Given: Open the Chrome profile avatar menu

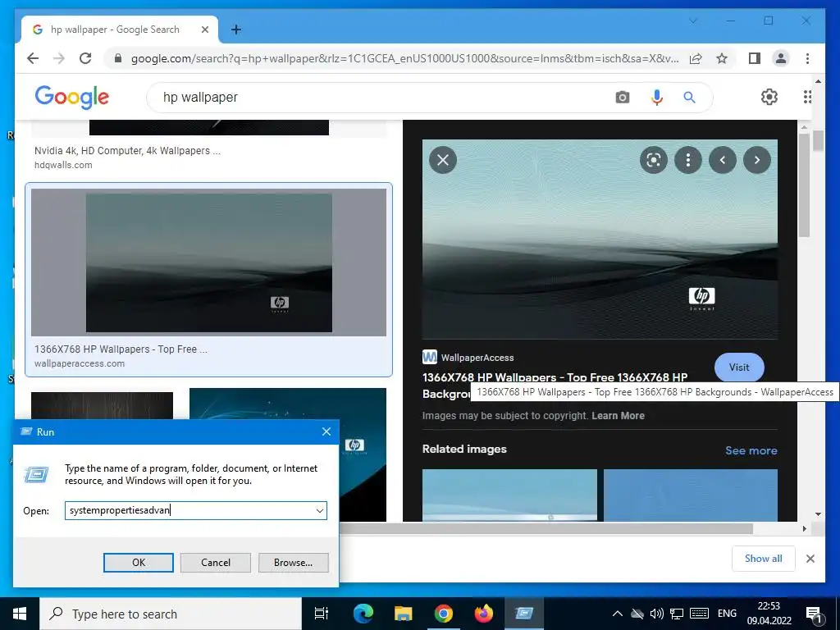Looking at the screenshot, I should 781,58.
